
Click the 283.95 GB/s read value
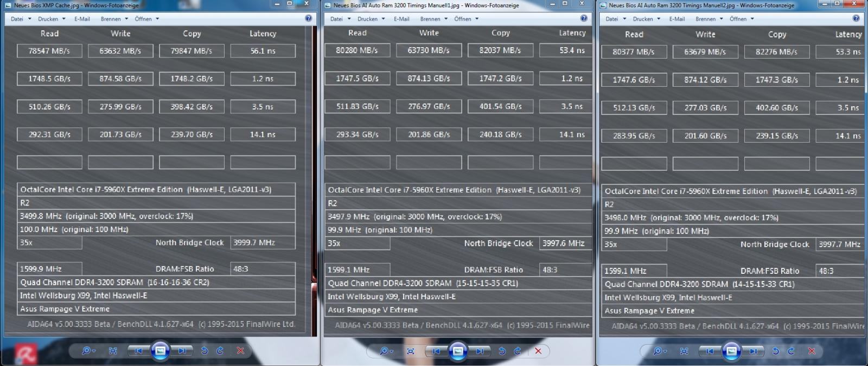click(x=634, y=136)
